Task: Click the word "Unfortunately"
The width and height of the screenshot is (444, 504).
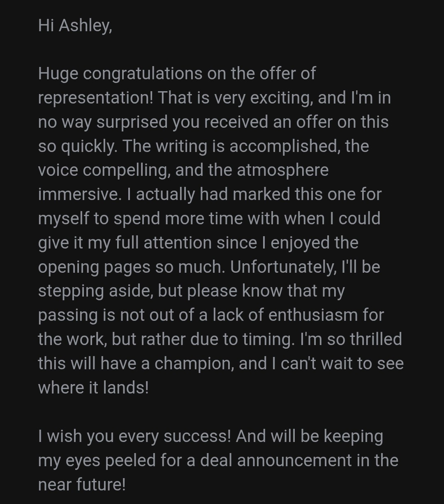Action: 282,267
